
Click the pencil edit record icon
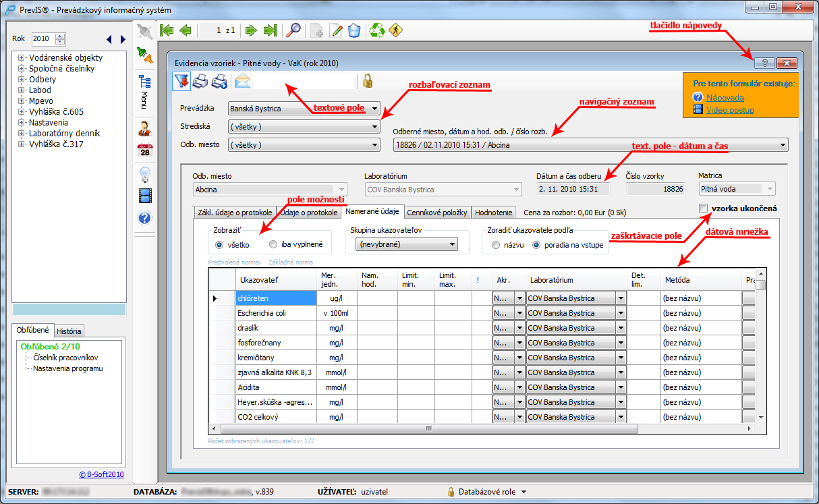336,30
